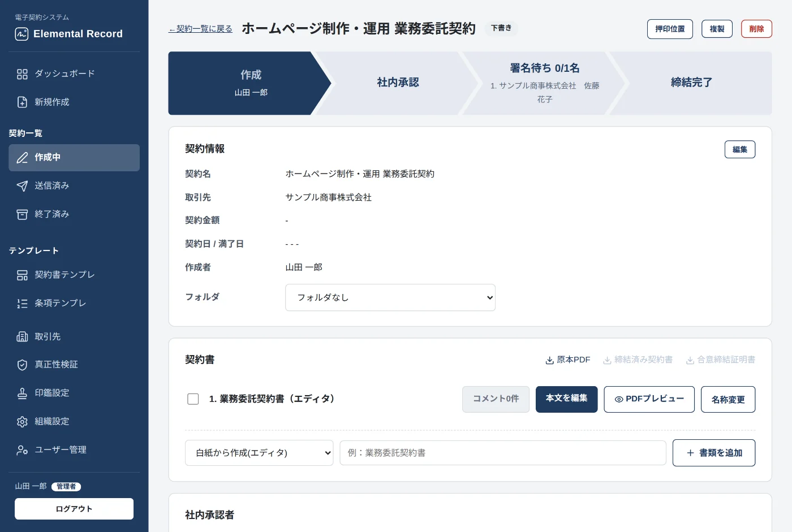
Task: Click the 締結済み契約書 download icon
Action: click(607, 360)
